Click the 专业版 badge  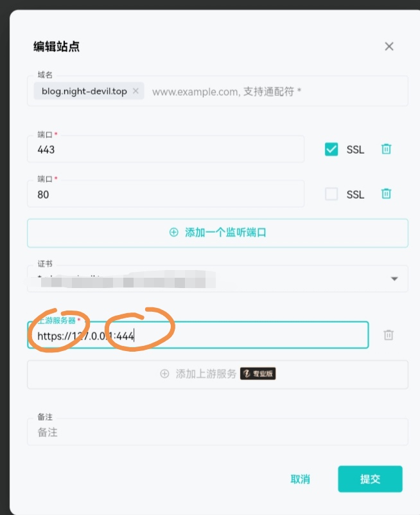[x=258, y=374]
